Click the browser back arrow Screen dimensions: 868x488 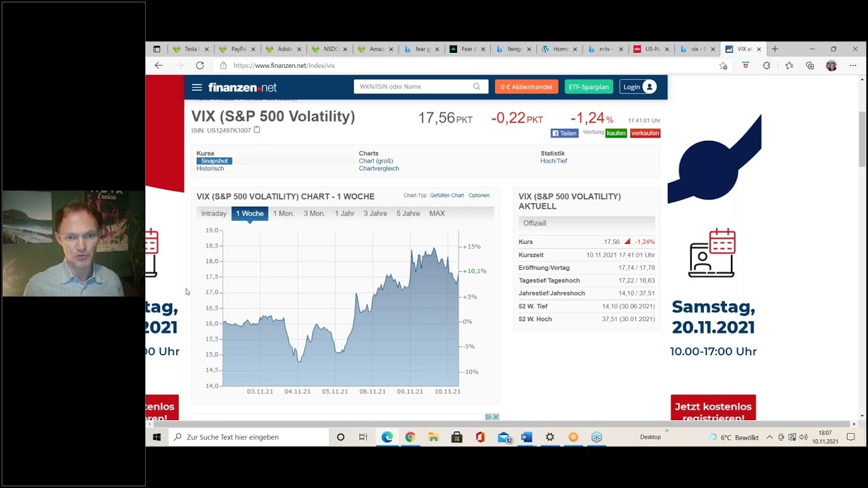pyautogui.click(x=159, y=66)
